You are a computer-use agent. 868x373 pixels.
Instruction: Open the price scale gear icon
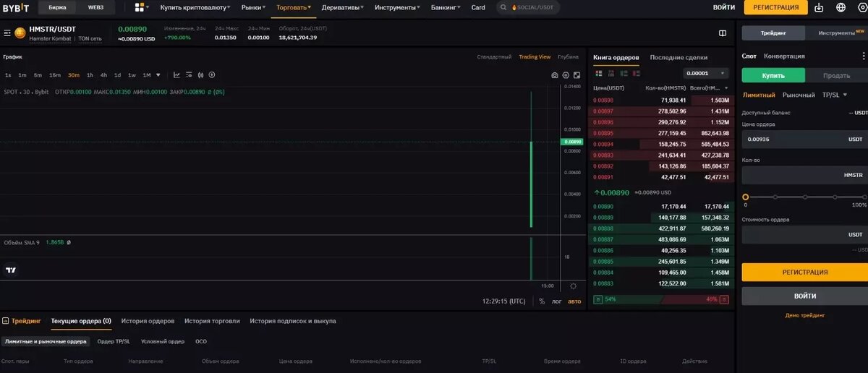tap(574, 286)
